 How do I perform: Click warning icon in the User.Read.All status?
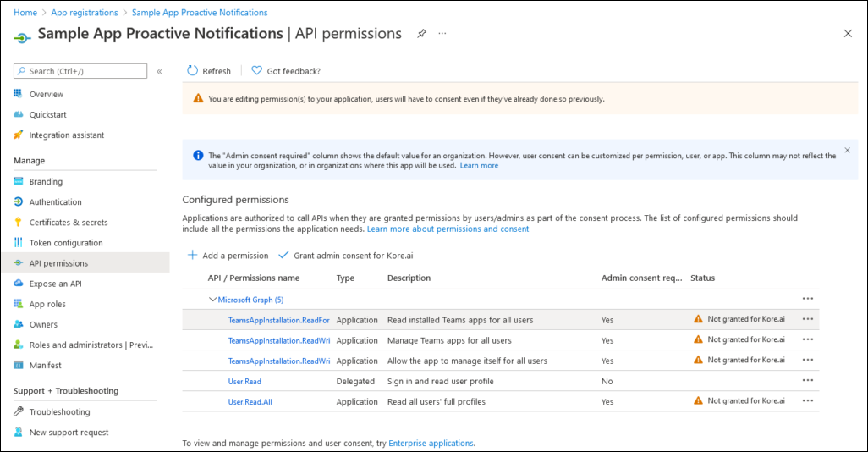(x=698, y=400)
